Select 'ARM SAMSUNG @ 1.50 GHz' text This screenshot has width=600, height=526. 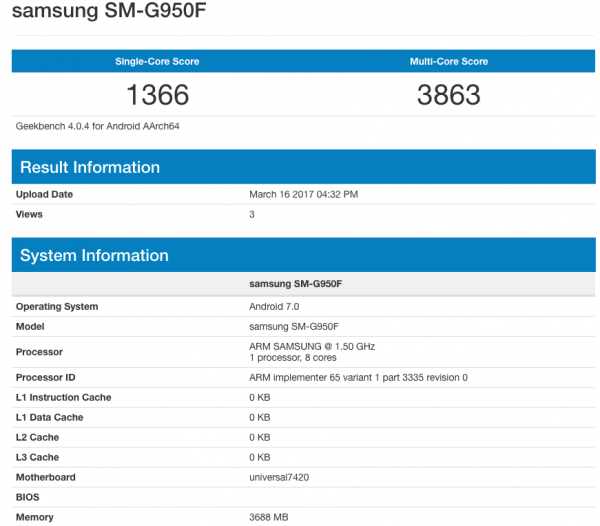[x=312, y=346]
